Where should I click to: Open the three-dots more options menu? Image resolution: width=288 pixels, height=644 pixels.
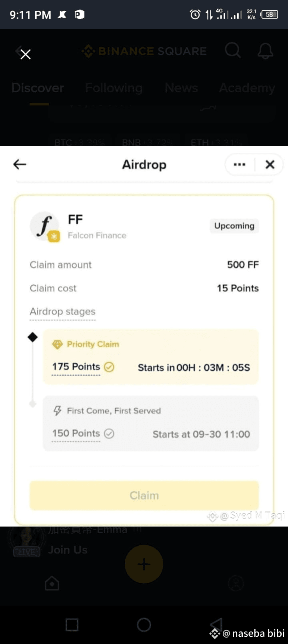coord(240,164)
